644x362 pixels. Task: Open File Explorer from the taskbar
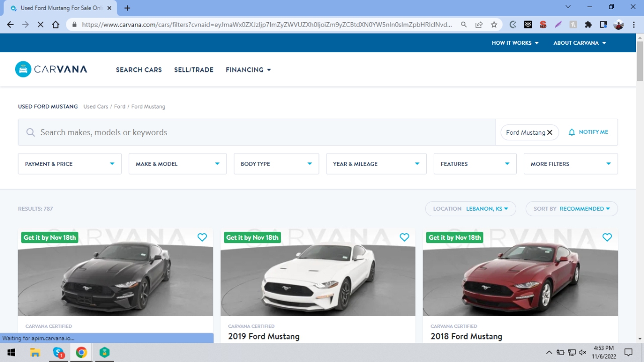(35, 352)
